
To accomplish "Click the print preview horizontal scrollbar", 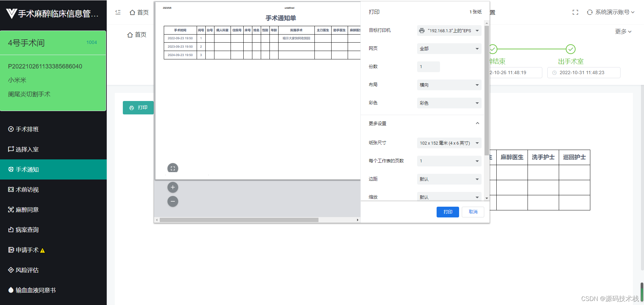I will point(239,220).
